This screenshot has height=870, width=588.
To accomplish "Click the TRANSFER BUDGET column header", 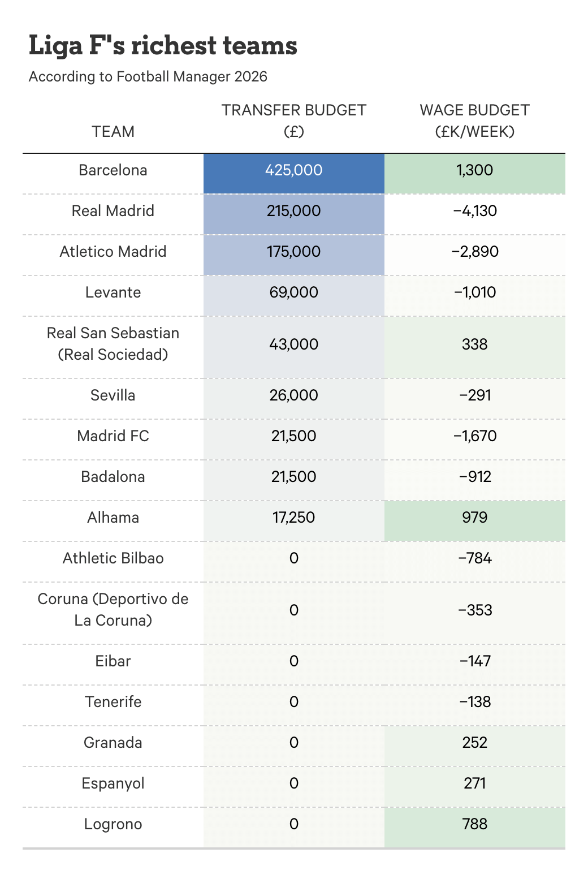I will (x=293, y=120).
